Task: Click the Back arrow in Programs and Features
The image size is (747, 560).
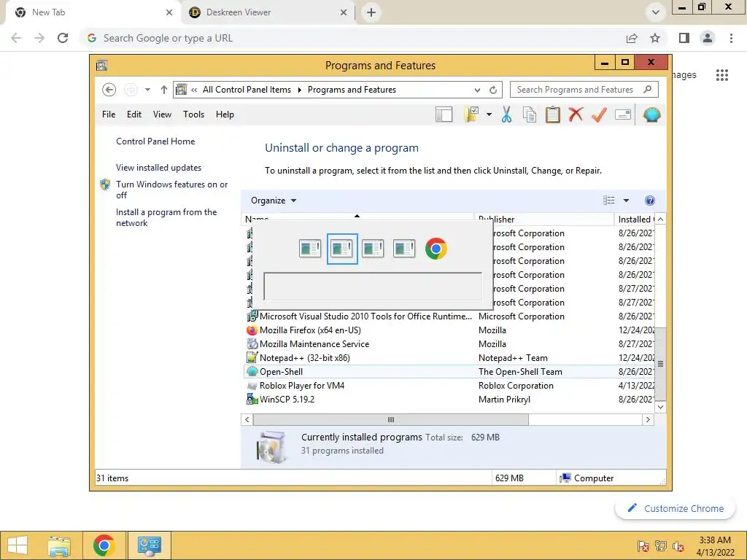Action: pos(109,90)
